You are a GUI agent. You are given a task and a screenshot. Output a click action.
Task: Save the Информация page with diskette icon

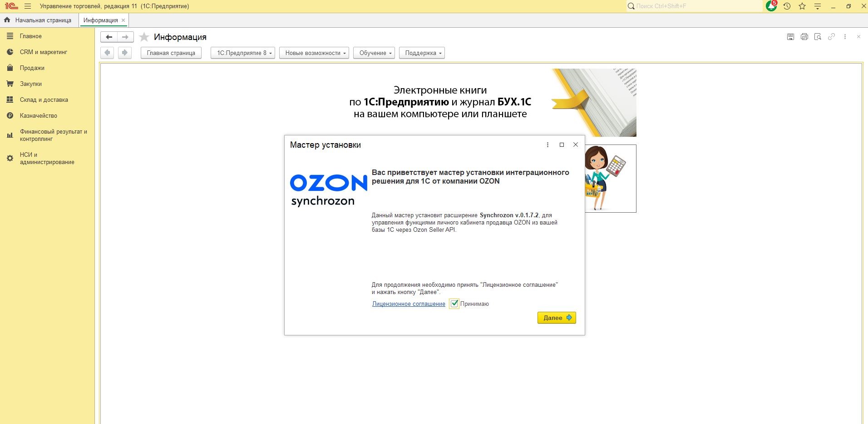[x=790, y=37]
